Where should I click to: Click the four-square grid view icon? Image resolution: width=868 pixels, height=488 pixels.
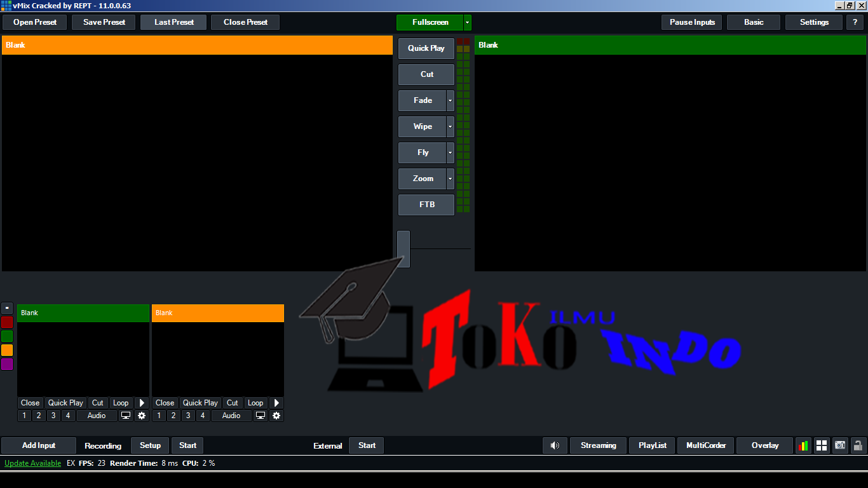tap(822, 445)
